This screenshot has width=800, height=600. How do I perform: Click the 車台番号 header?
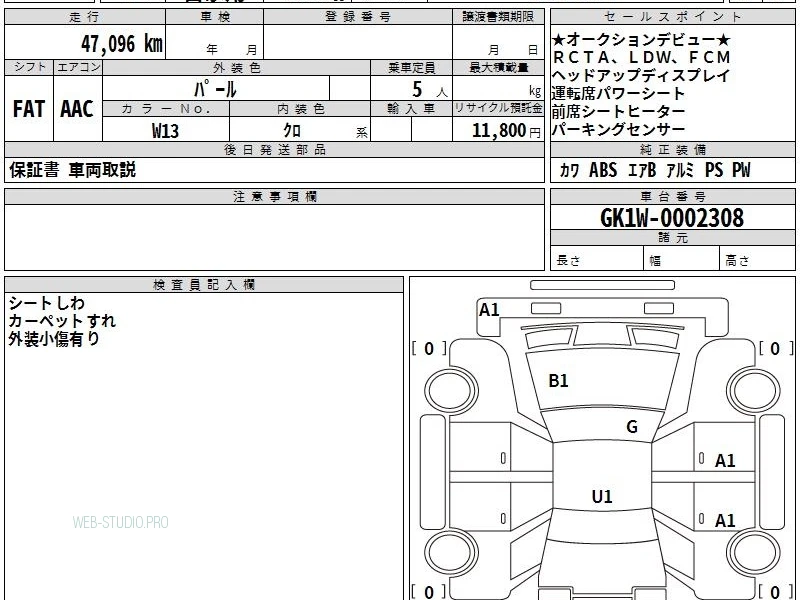(x=672, y=196)
